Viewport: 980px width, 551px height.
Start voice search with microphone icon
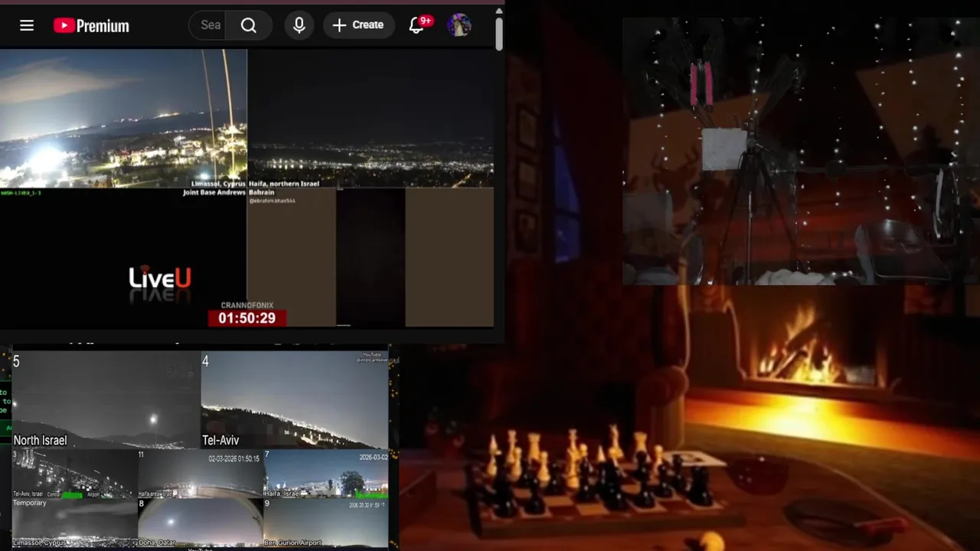coord(299,25)
